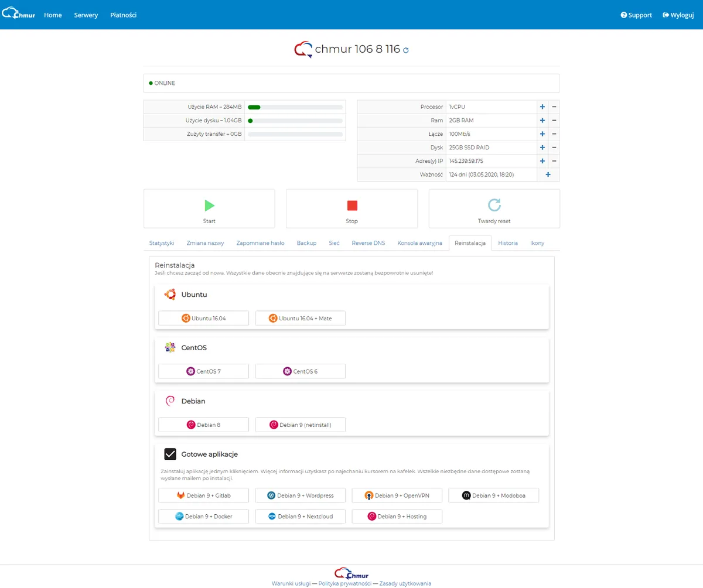Image resolution: width=703 pixels, height=588 pixels.
Task: Click Wyloguj to log out
Action: [678, 15]
